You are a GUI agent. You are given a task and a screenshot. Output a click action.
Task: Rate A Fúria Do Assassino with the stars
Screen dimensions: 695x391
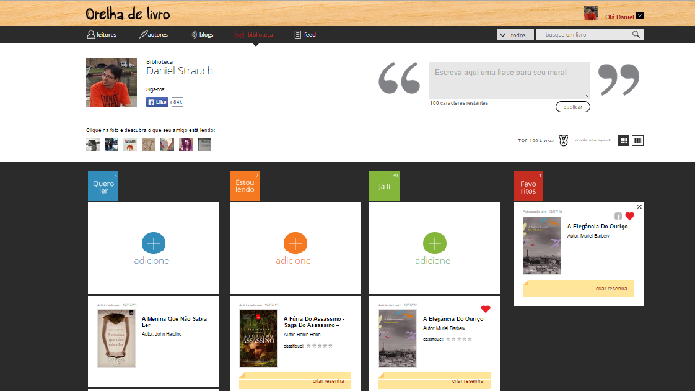319,346
